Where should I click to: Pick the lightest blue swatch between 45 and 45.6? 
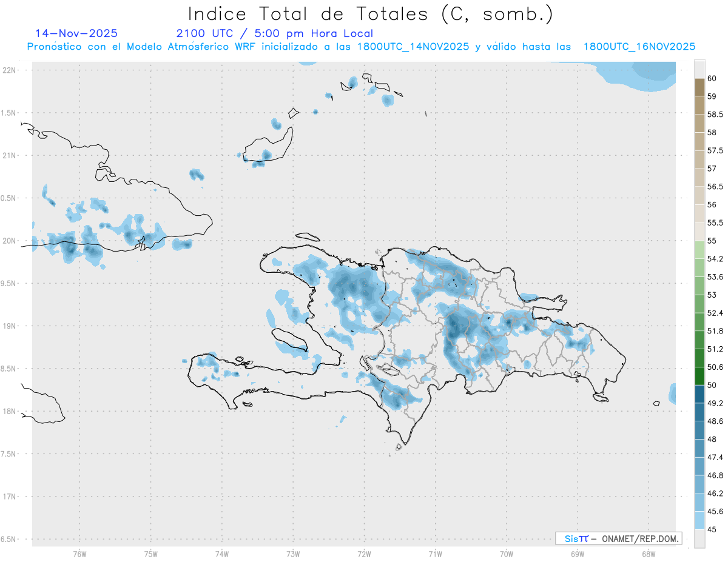pos(699,520)
